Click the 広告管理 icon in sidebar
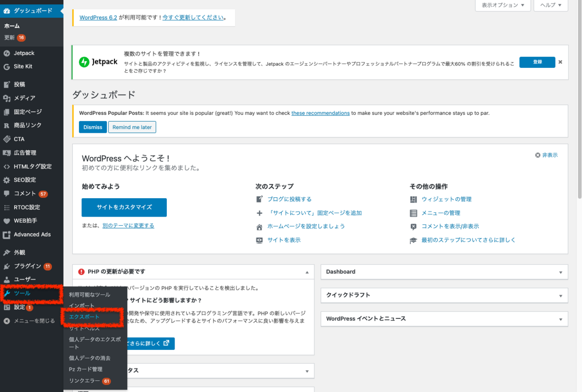 click(x=7, y=153)
